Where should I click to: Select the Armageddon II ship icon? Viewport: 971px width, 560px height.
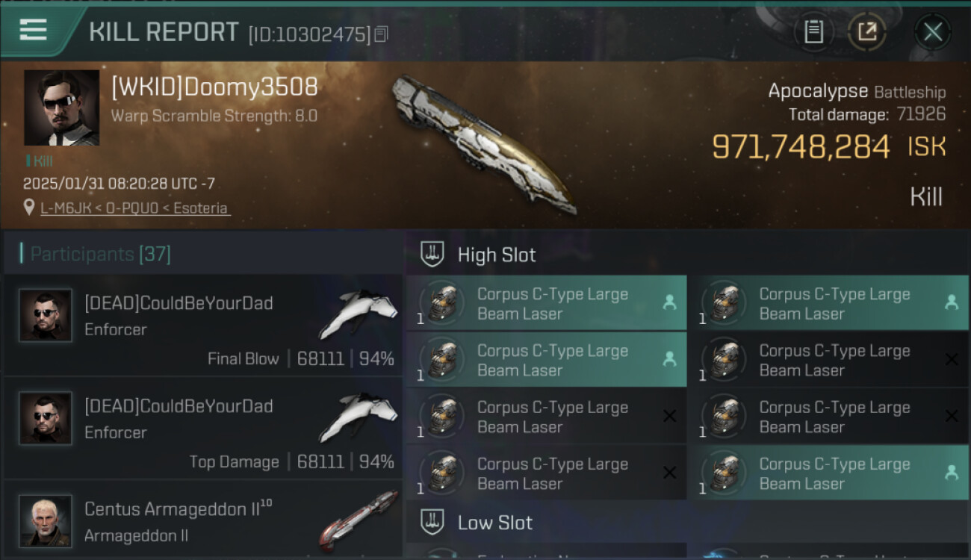click(x=359, y=519)
